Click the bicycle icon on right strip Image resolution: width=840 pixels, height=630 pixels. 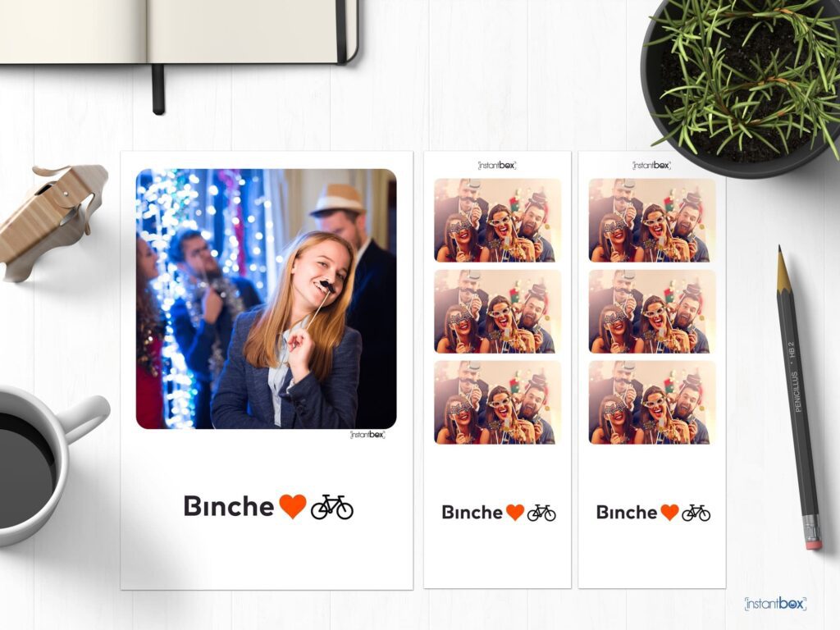tap(696, 513)
